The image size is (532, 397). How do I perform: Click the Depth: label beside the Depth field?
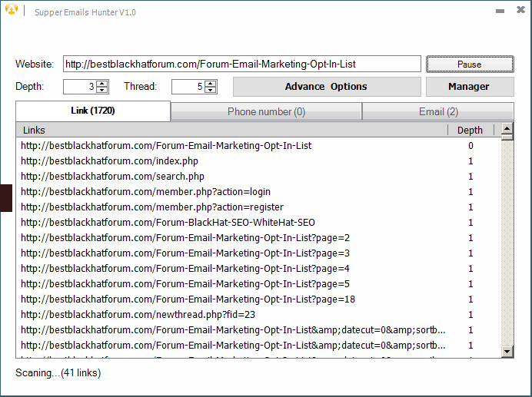click(30, 87)
